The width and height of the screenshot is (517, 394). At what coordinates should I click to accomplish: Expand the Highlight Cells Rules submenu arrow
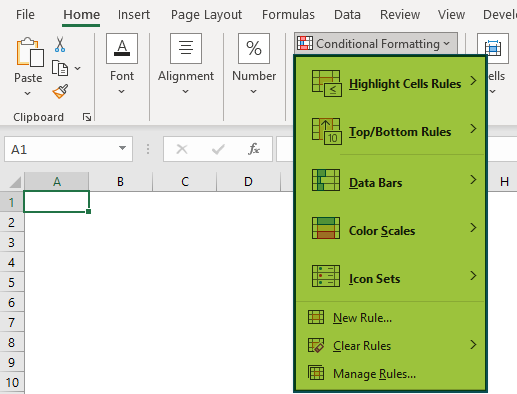473,80
